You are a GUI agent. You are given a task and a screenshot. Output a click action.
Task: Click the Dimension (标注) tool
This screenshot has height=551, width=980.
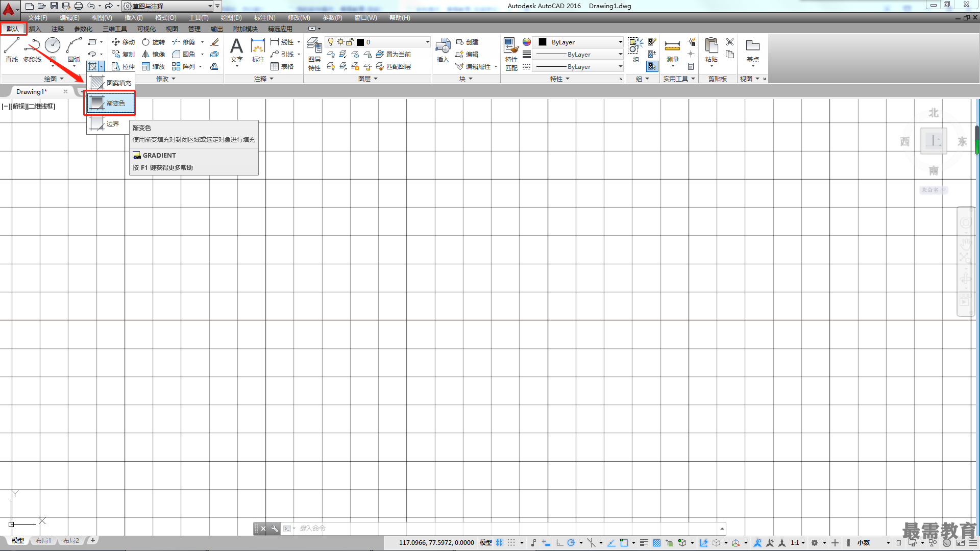[258, 50]
